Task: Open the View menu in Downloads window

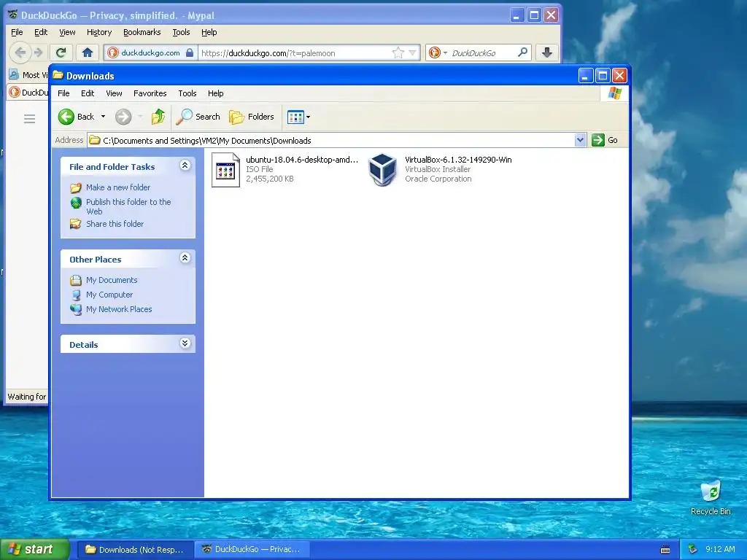Action: click(x=114, y=93)
